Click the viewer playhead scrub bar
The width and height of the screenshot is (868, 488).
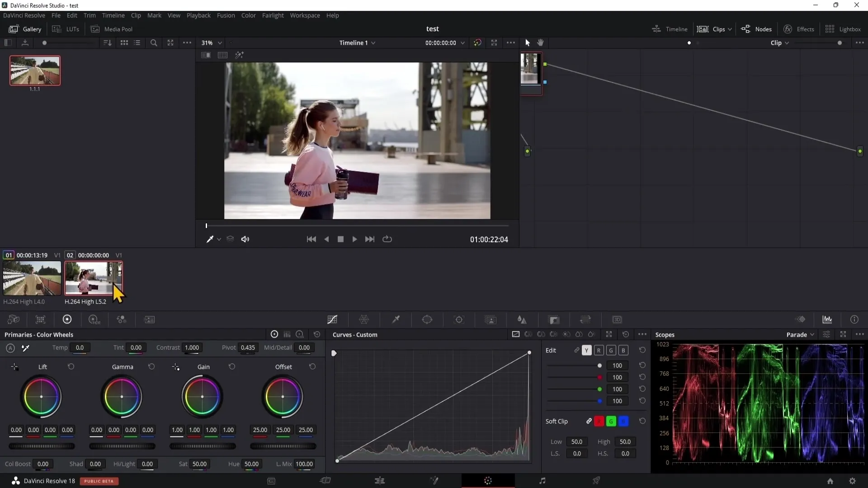tap(357, 225)
